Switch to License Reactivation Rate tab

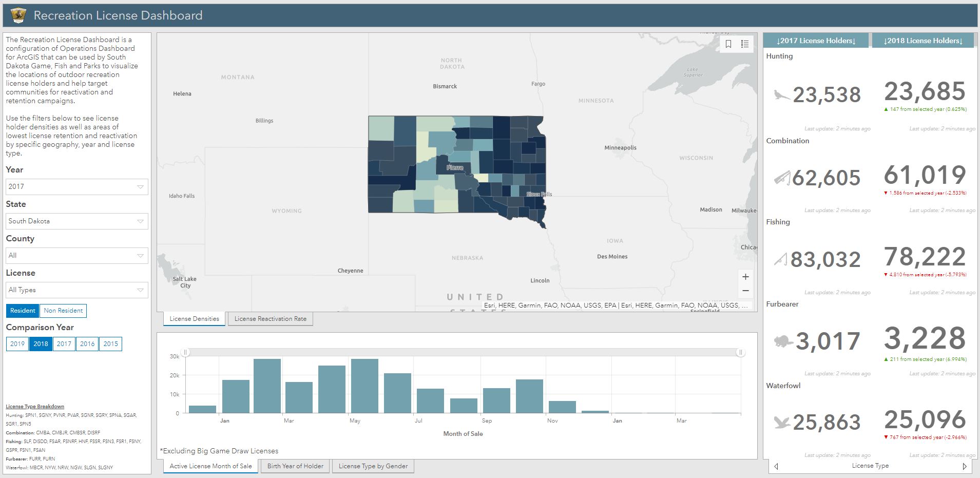coord(271,319)
